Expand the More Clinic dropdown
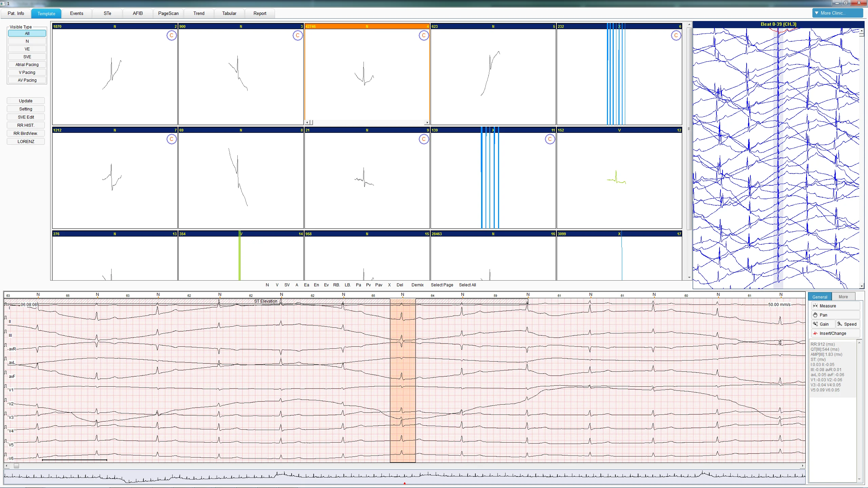 [x=837, y=13]
